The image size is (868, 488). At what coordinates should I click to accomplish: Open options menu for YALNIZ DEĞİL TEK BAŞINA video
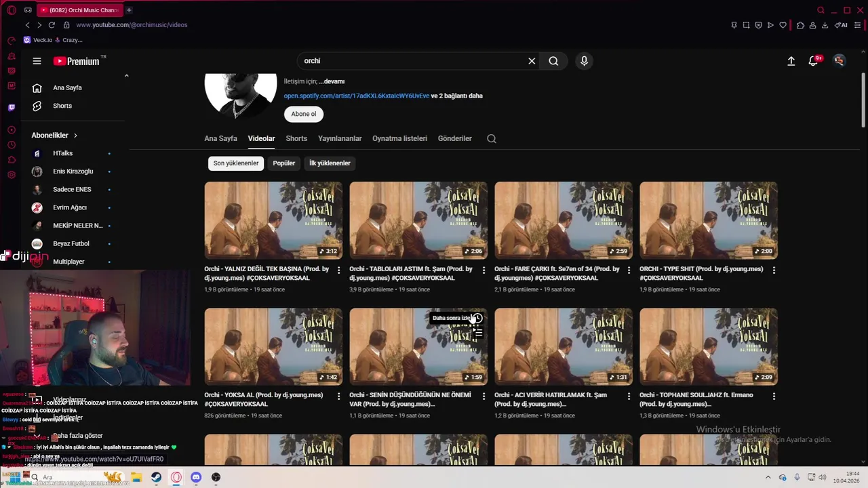pos(338,270)
